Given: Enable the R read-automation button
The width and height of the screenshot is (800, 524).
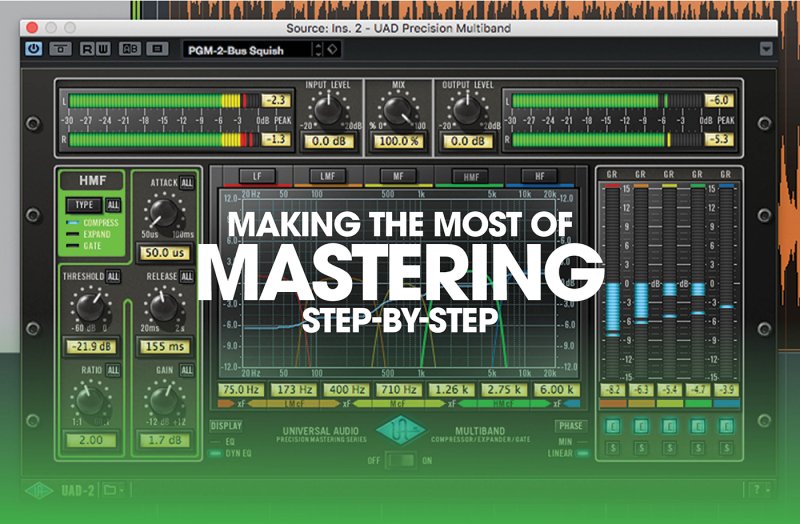Looking at the screenshot, I should [x=87, y=49].
